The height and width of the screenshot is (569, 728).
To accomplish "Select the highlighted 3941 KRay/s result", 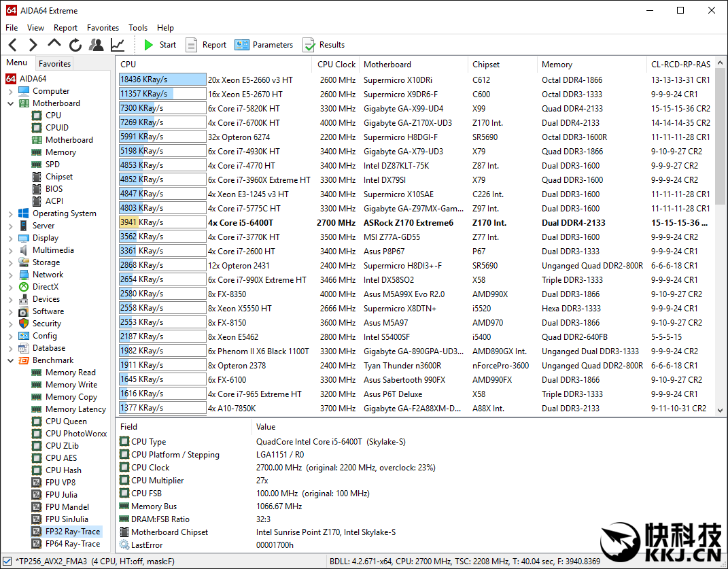I will (162, 222).
